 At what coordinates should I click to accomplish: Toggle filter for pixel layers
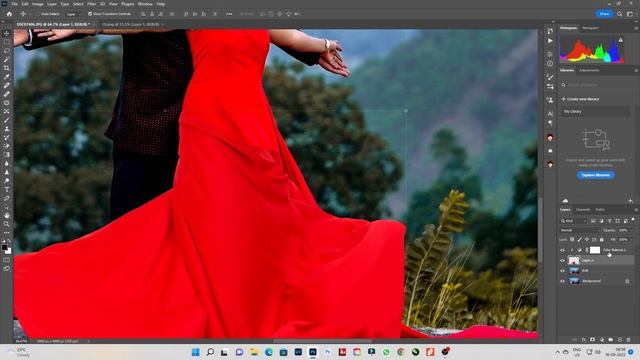click(593, 221)
